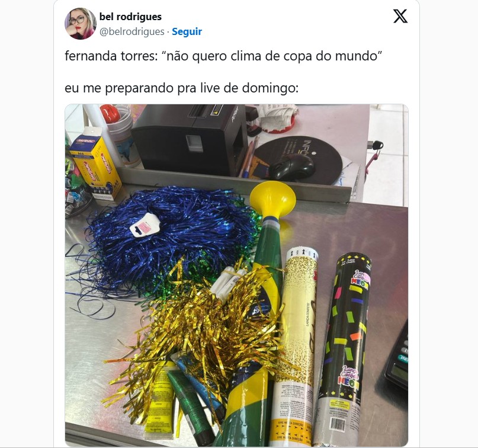Click the yellow Rayovac battery box

pos(95,164)
